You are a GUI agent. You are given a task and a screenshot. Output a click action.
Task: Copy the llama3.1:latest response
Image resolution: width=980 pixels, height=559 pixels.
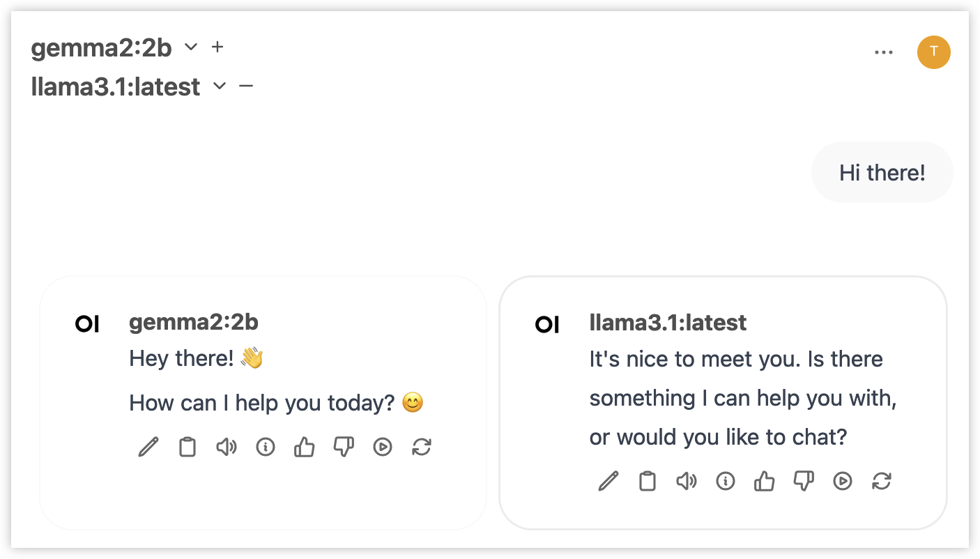tap(648, 481)
